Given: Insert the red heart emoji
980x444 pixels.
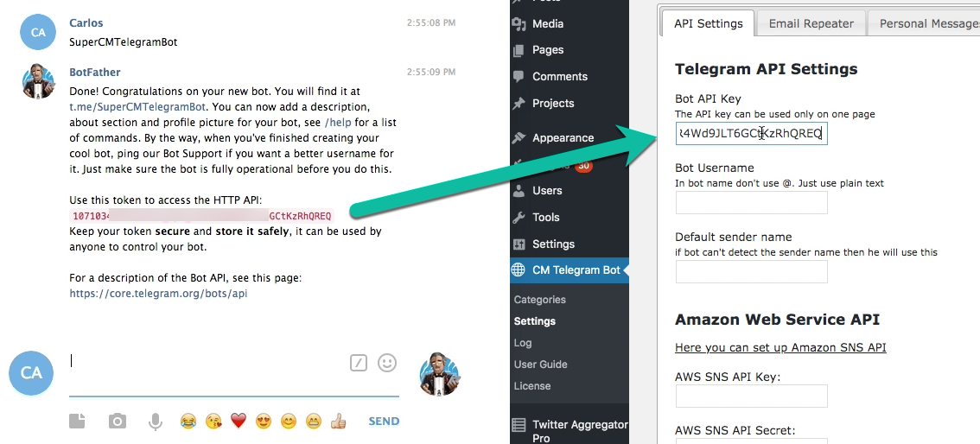Looking at the screenshot, I should [x=239, y=422].
